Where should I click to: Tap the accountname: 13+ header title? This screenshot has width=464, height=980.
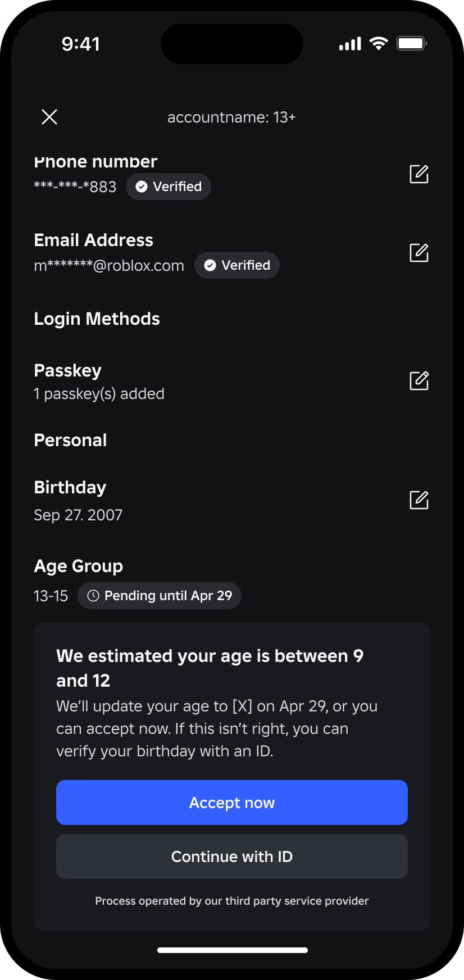coord(231,117)
